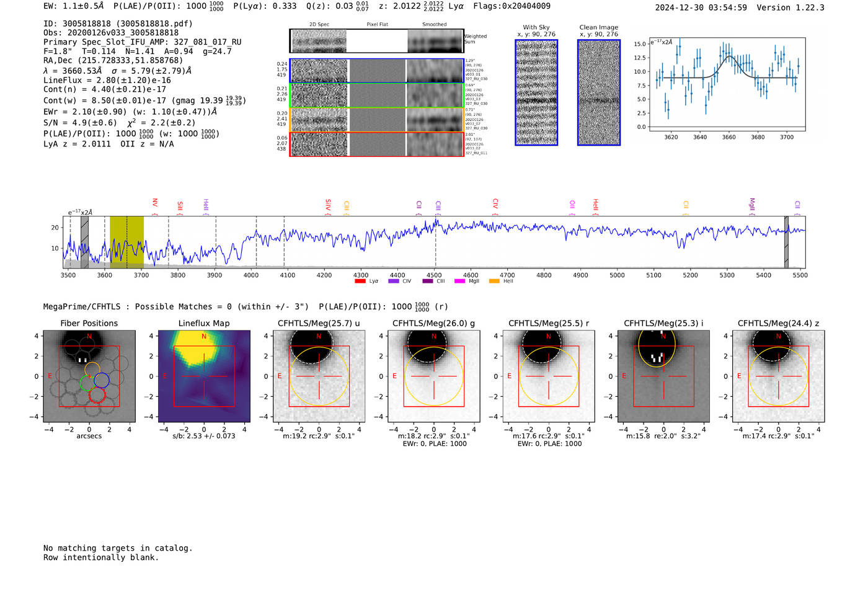
Task: Select the Q(z): 0.03 header value
Action: click(338, 6)
